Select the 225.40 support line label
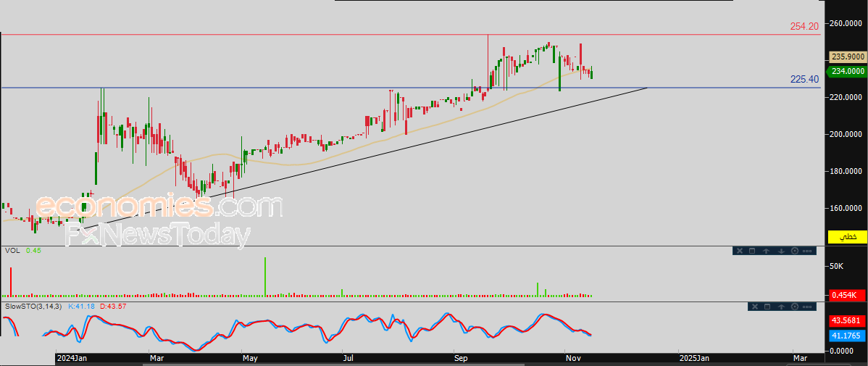 [804, 79]
